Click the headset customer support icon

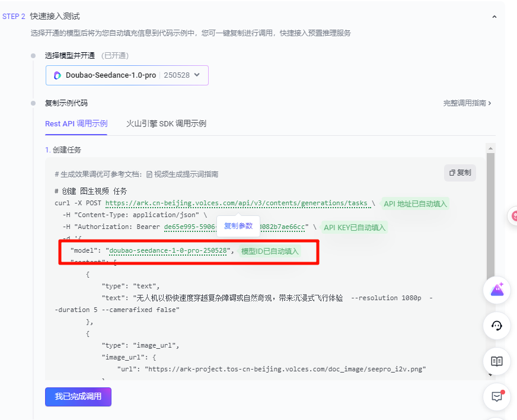pyautogui.click(x=497, y=326)
